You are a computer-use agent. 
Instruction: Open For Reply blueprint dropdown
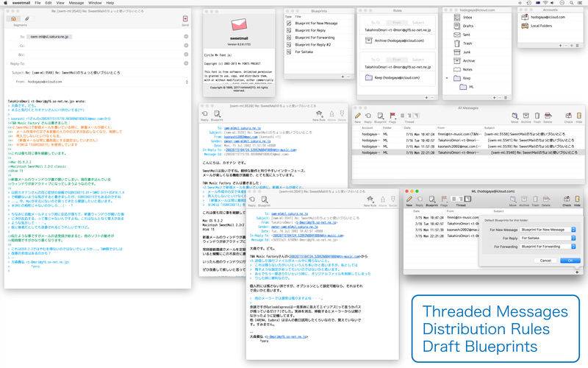point(548,238)
